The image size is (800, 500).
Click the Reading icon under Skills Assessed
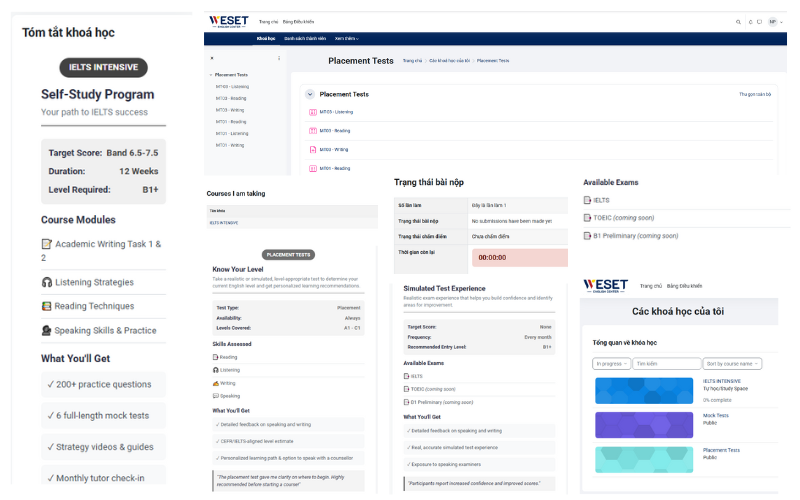[216, 357]
